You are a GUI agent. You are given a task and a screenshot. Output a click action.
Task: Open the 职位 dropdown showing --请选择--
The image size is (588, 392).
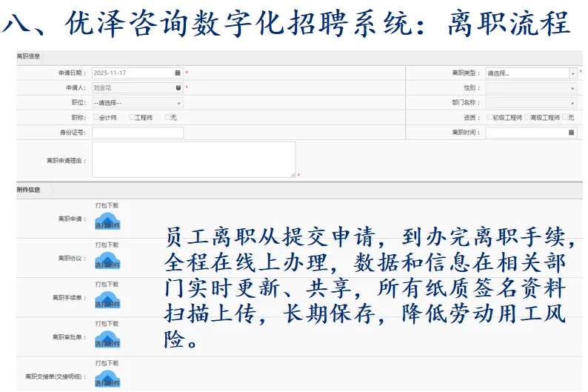138,103
